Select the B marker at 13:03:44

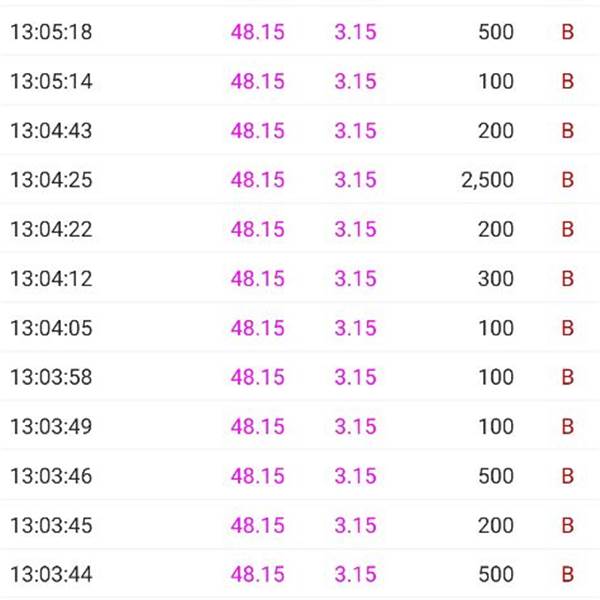(568, 574)
